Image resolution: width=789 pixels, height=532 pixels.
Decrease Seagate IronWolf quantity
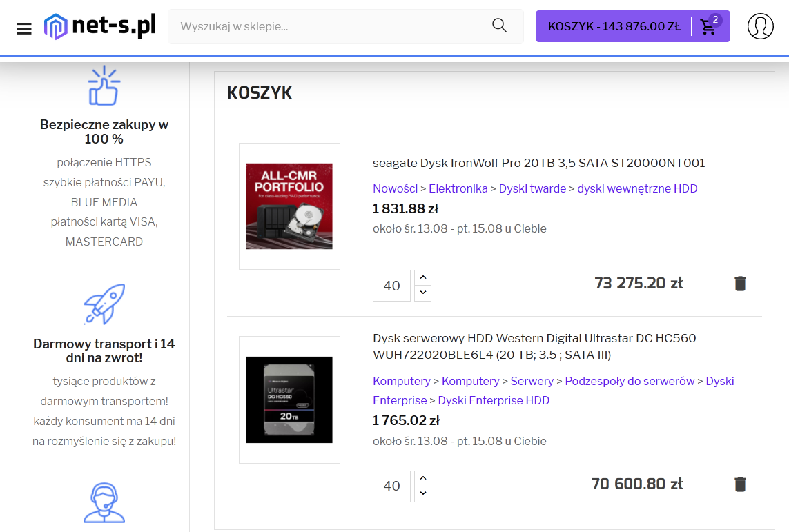pos(422,293)
